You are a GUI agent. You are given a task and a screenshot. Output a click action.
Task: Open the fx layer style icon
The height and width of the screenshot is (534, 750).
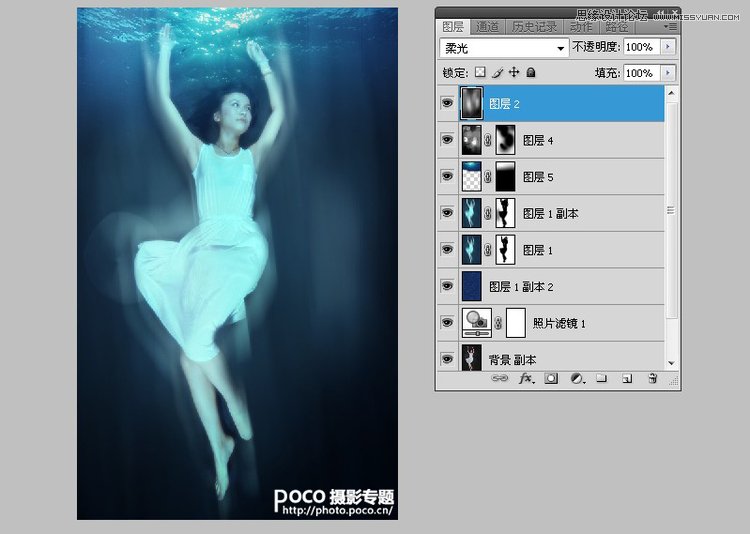click(x=526, y=378)
